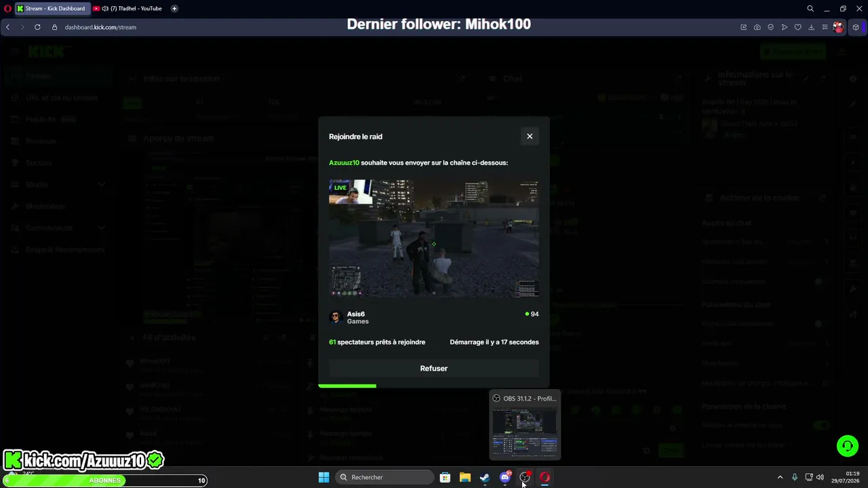This screenshot has width=868, height=488.
Task: Open the Windows Start menu
Action: (x=323, y=477)
